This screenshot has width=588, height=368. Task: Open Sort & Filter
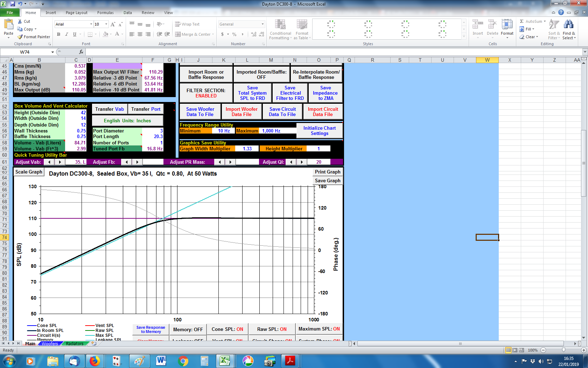click(554, 30)
